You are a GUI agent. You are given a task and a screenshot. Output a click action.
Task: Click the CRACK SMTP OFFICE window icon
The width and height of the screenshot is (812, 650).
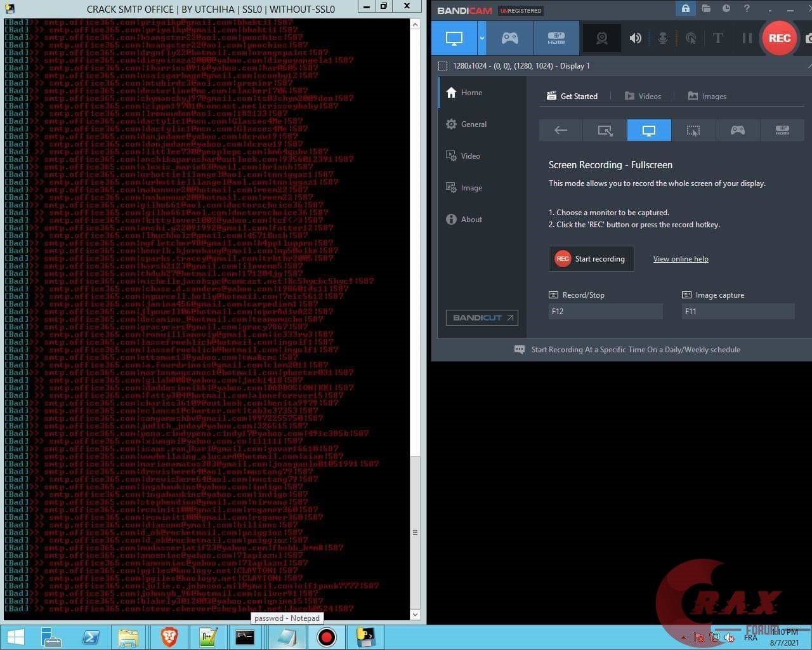(x=9, y=9)
